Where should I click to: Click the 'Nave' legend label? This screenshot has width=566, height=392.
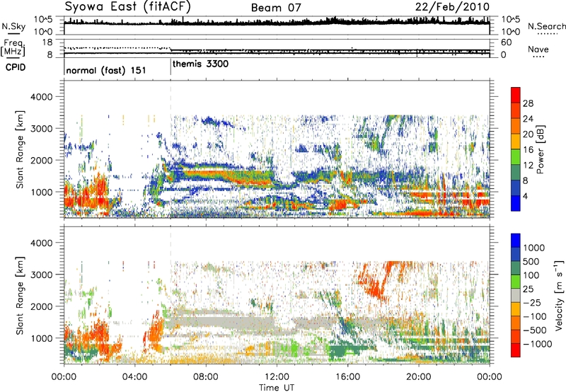538,49
